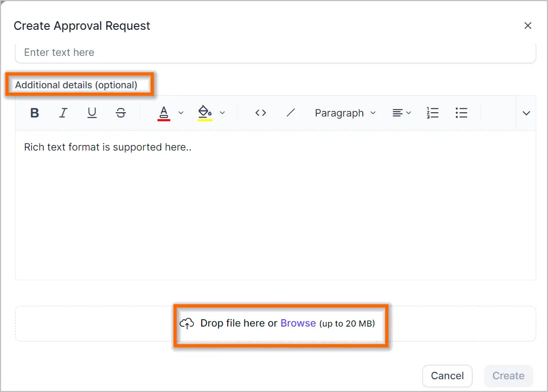Viewport: 548px width, 392px height.
Task: Close the Create Approval Request dialog
Action: point(528,26)
